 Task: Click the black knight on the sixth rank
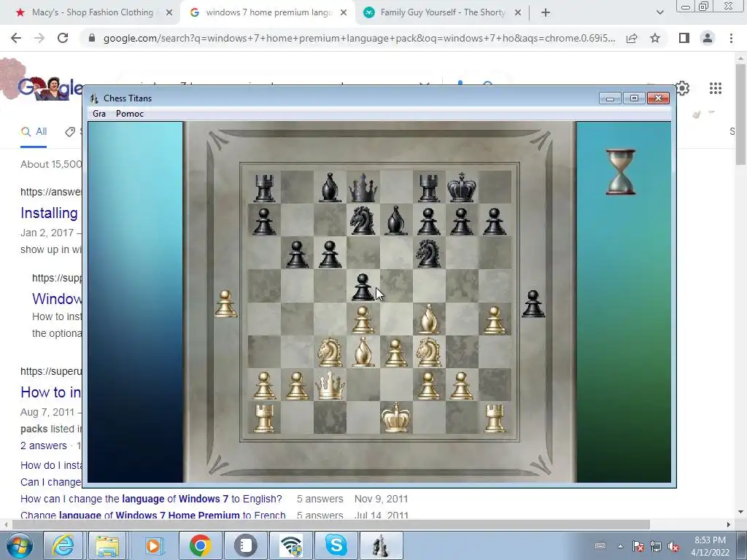pyautogui.click(x=428, y=253)
